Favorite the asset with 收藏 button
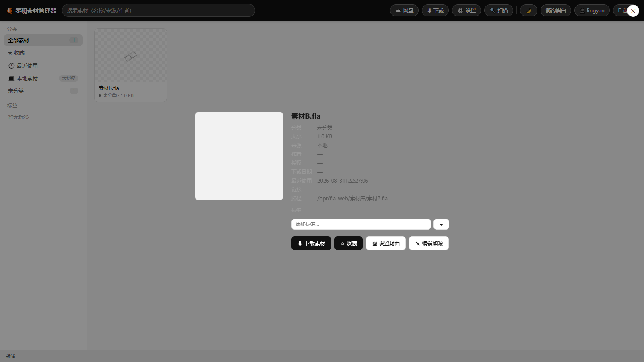Viewport: 644px width, 362px height. tap(349, 243)
